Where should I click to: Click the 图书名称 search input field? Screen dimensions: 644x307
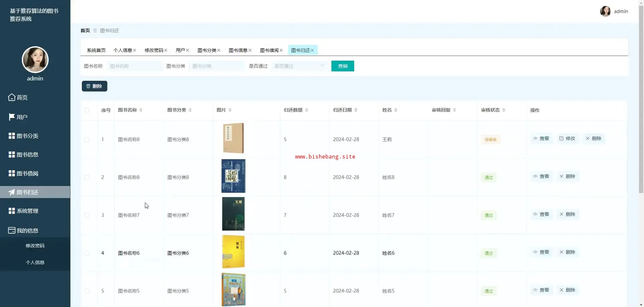coord(134,66)
